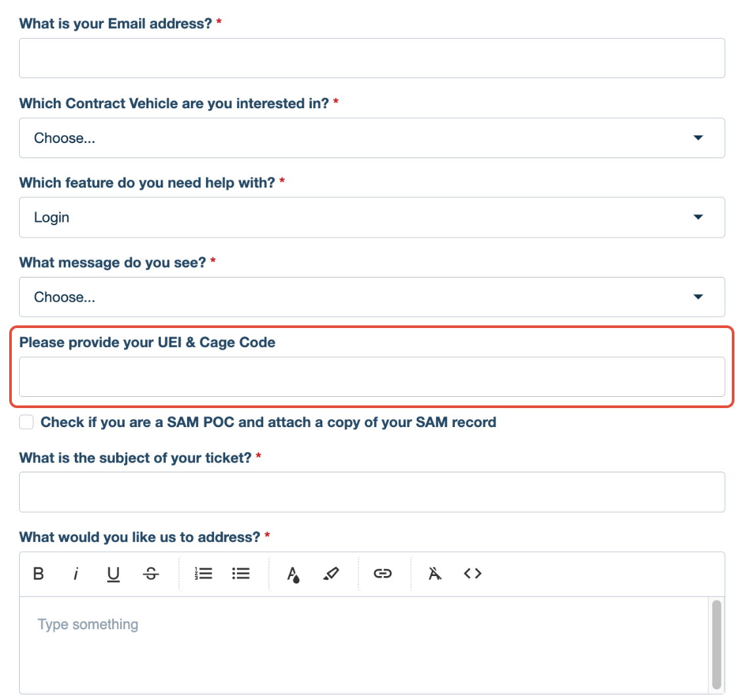The width and height of the screenshot is (743, 700).
Task: Apply italic formatting
Action: 75,573
